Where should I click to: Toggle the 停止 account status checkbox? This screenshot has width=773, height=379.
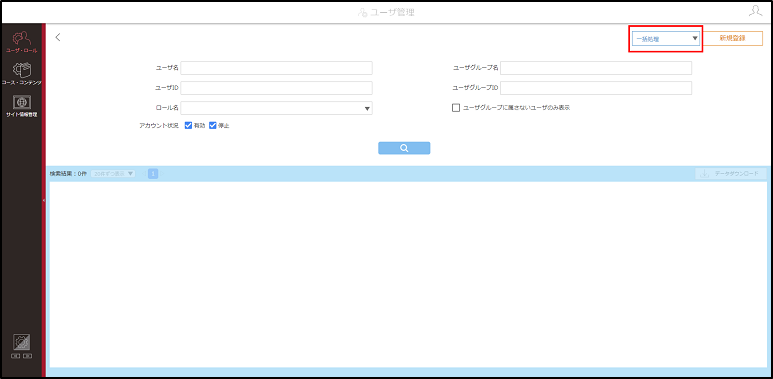point(213,125)
